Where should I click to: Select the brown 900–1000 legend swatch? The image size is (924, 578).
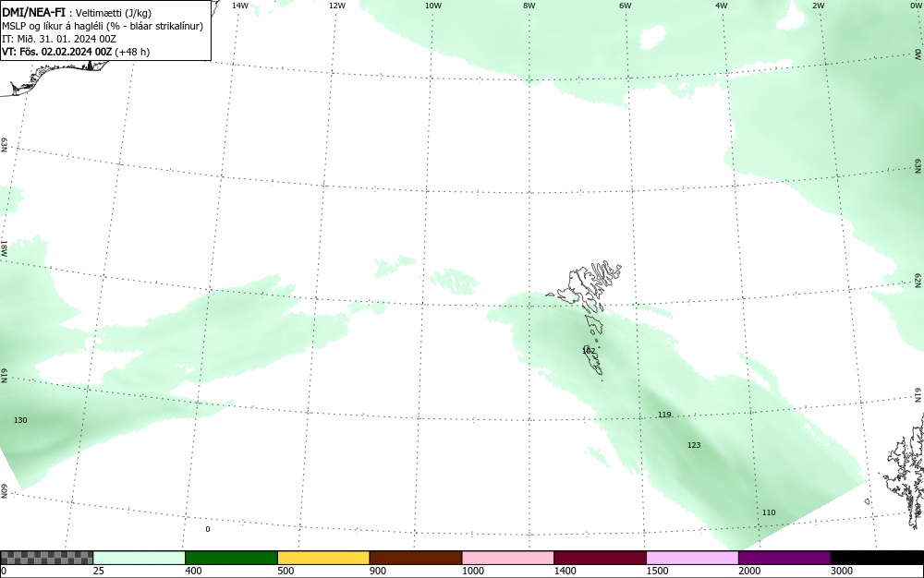point(416,558)
